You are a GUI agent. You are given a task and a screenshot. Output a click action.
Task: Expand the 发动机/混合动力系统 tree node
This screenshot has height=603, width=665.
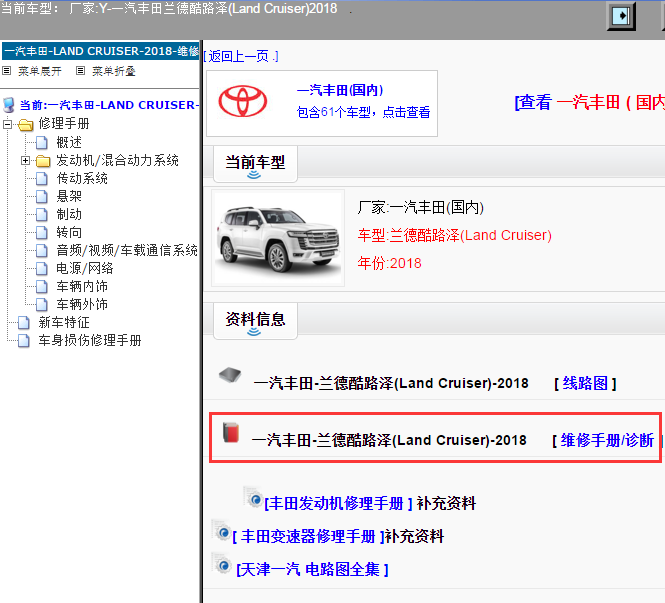25,161
